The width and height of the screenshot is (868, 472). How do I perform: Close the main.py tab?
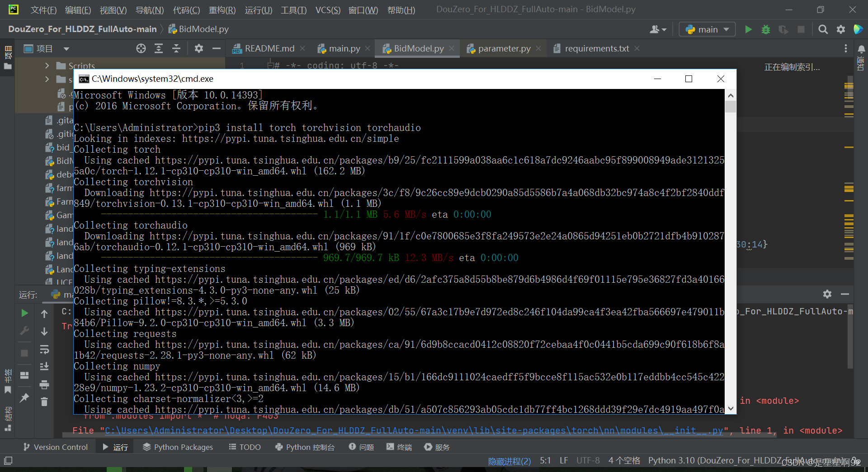368,48
